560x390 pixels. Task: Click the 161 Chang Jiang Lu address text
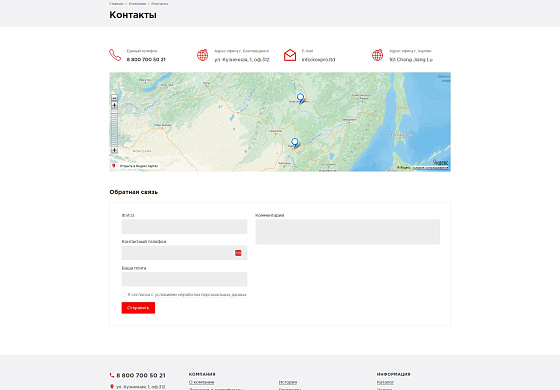411,60
